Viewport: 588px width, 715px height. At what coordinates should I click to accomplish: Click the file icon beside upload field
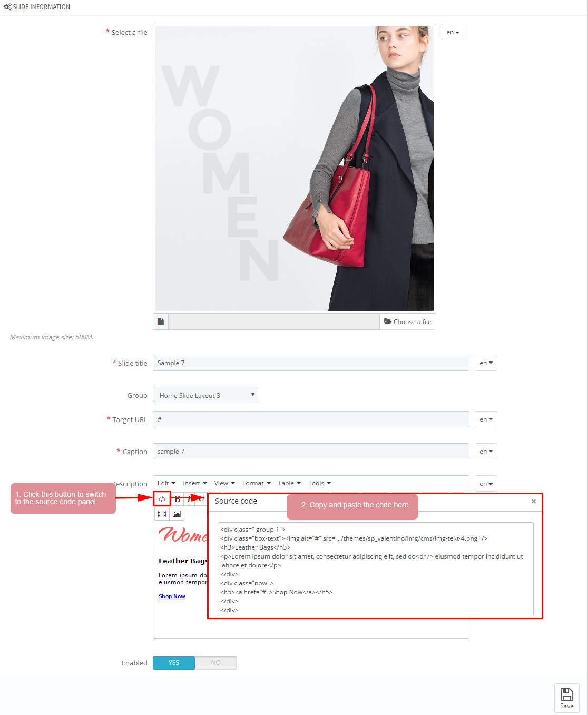point(161,321)
